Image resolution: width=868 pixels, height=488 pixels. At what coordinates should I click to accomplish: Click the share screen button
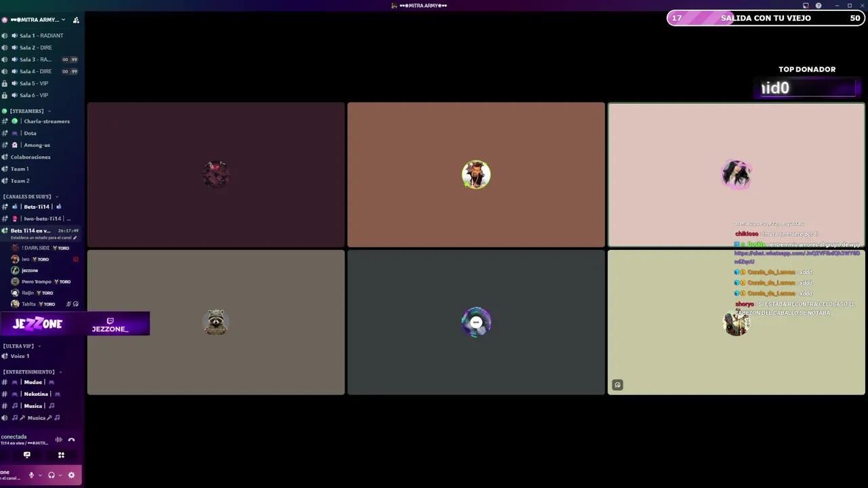[27, 455]
